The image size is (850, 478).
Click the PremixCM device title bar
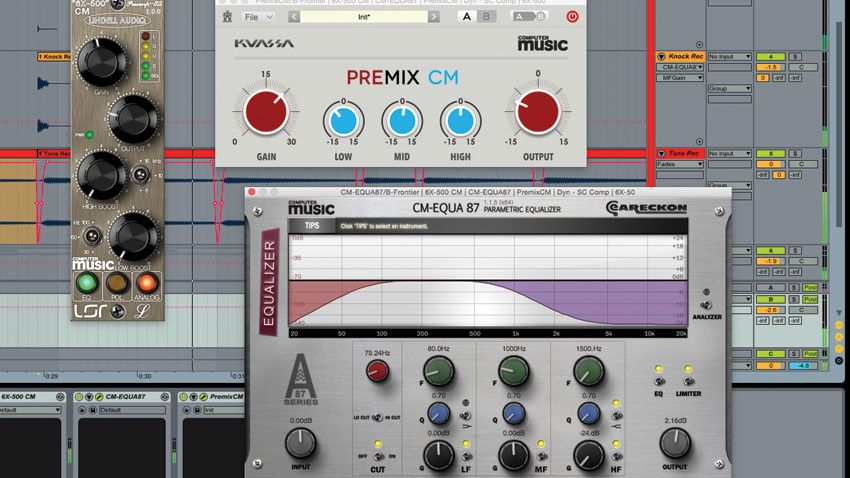(x=211, y=397)
